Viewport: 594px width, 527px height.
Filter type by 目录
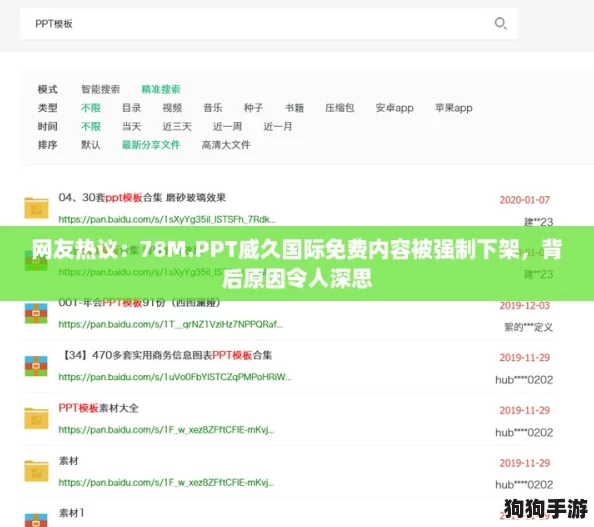tap(131, 108)
